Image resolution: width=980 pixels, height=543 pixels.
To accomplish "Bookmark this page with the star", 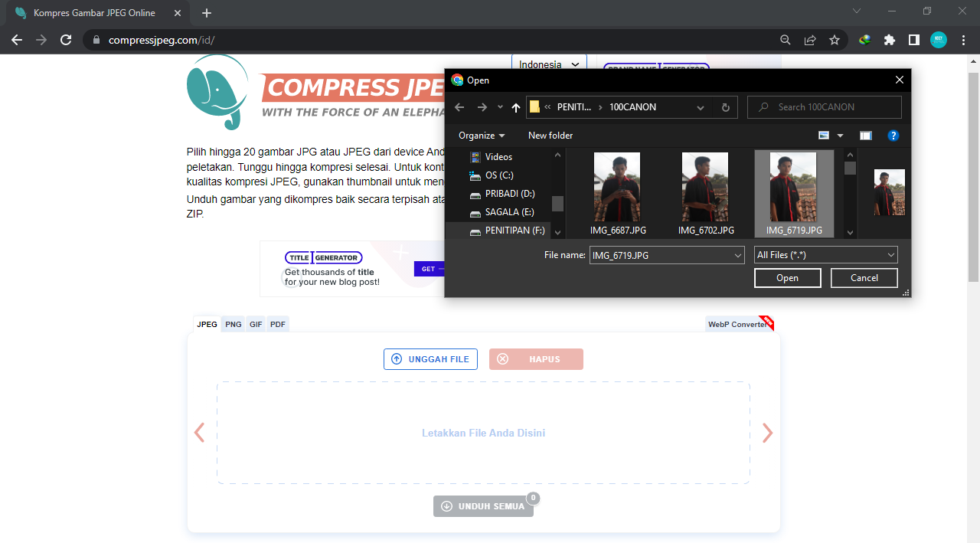I will pyautogui.click(x=835, y=40).
